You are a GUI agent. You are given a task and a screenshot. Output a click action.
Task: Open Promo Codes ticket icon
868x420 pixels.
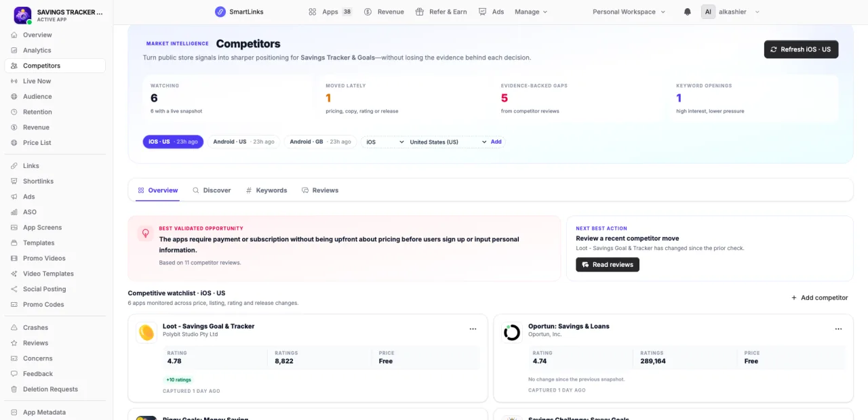(x=15, y=305)
